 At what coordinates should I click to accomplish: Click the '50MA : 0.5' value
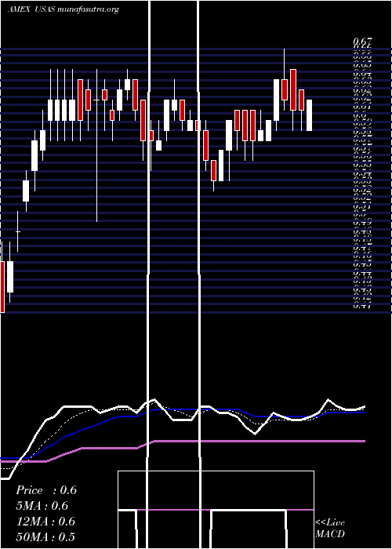(45, 537)
